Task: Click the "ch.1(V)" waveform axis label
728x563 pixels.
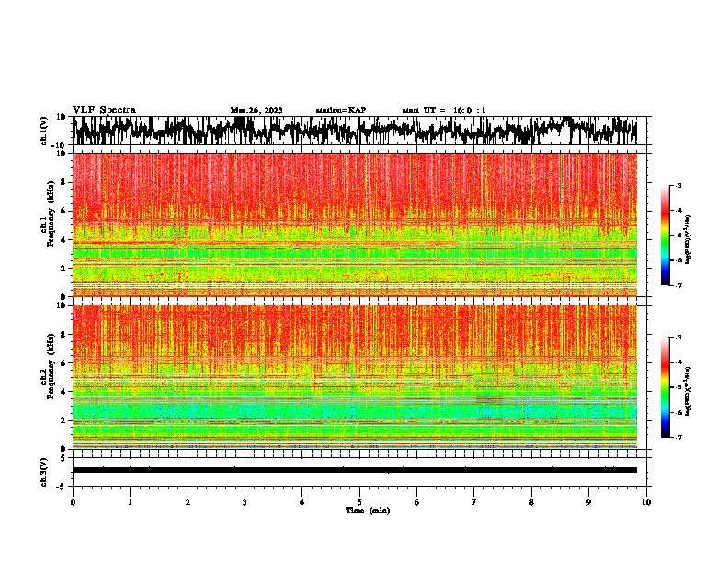Action: [44, 131]
